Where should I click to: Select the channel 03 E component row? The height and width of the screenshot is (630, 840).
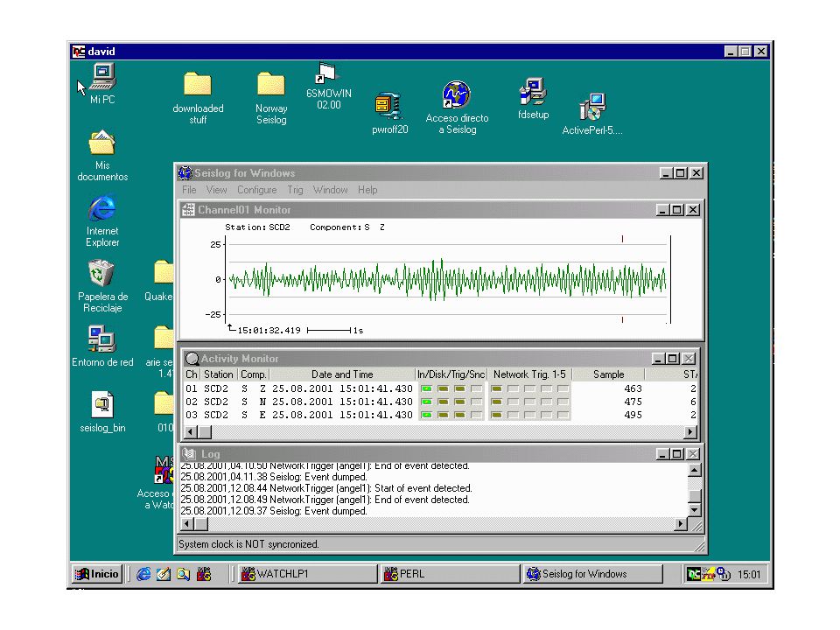point(441,415)
